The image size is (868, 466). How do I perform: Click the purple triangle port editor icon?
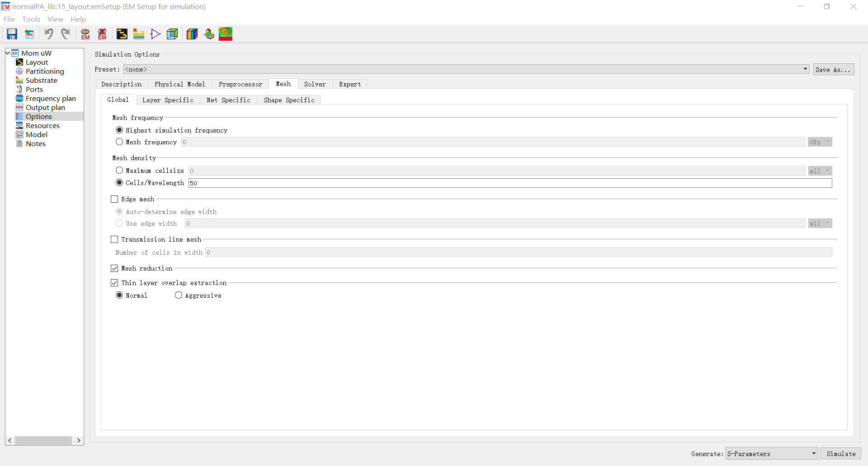156,34
